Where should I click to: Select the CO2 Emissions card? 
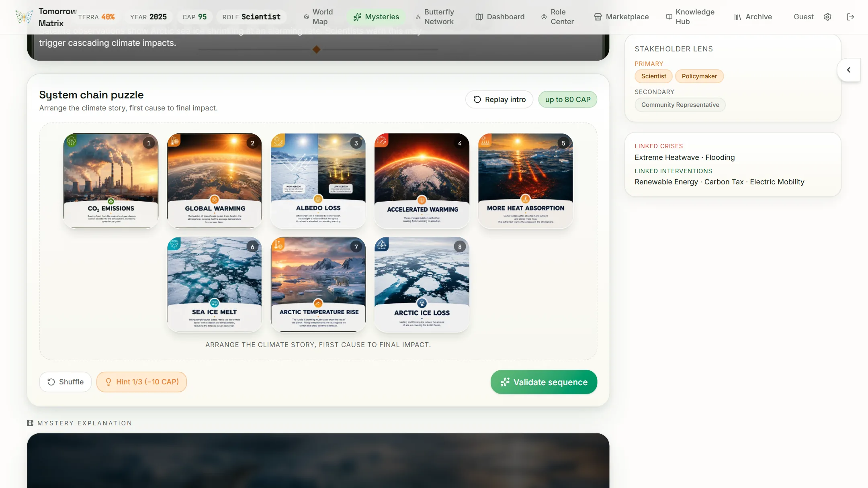pos(111,181)
